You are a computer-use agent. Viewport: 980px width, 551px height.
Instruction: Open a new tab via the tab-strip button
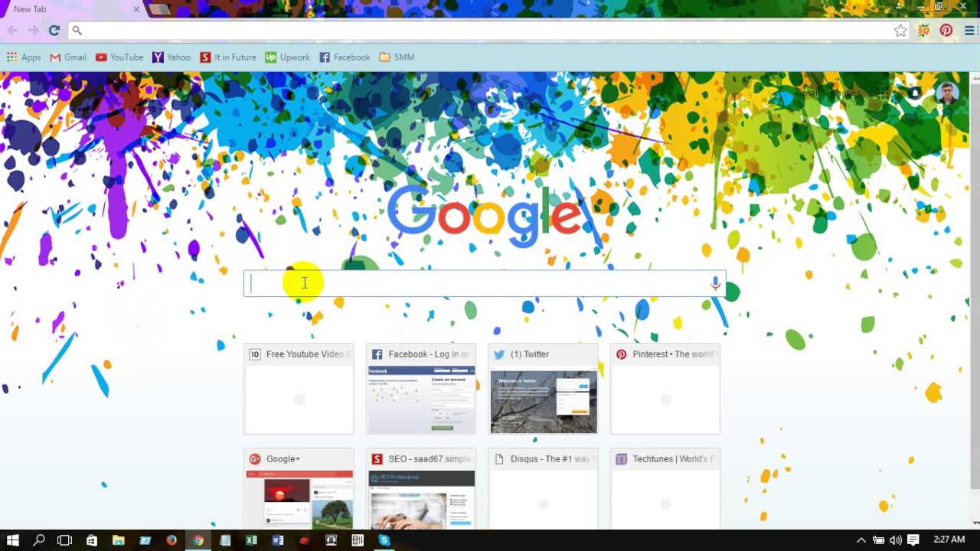coord(159,9)
